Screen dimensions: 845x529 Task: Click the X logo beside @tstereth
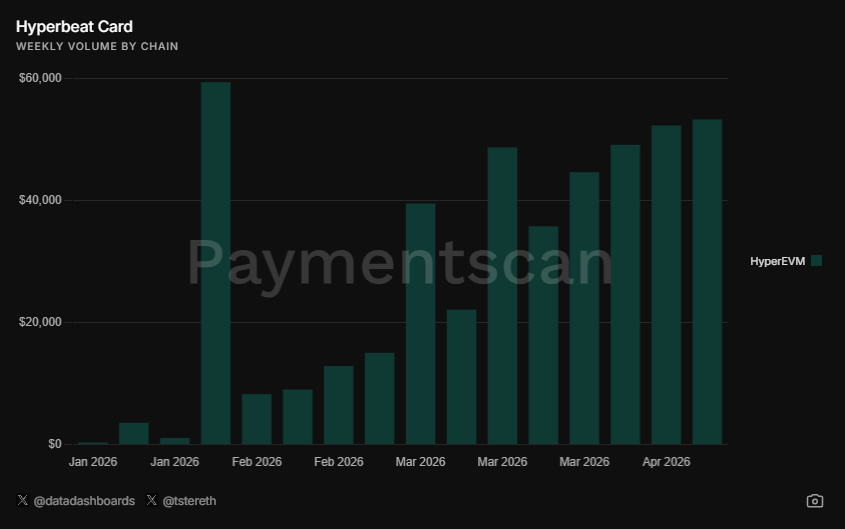(151, 500)
